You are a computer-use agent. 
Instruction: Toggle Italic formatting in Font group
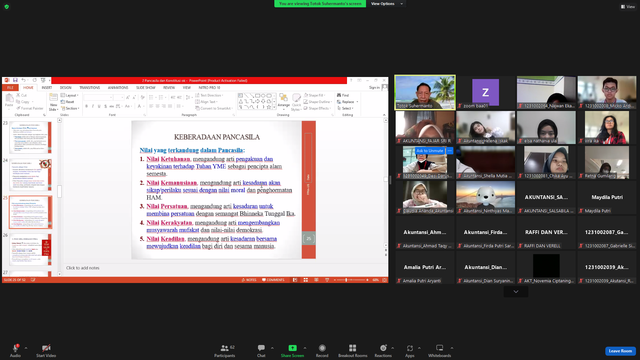tap(93, 106)
